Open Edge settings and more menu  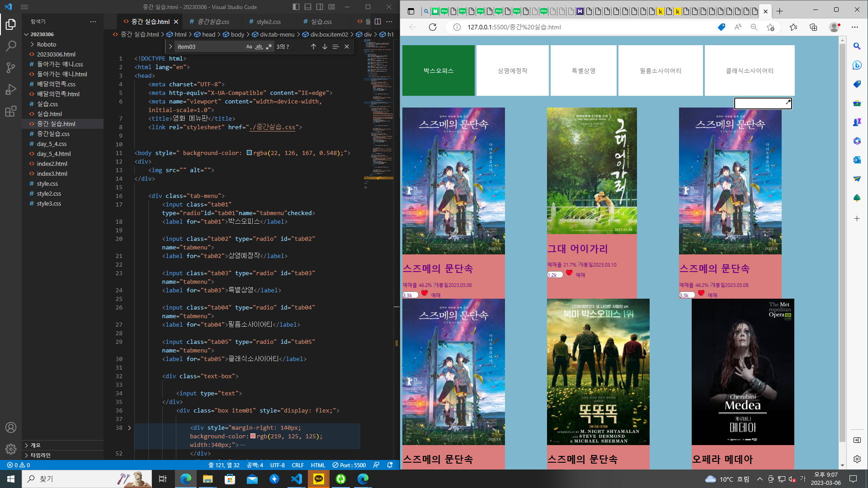click(x=855, y=27)
